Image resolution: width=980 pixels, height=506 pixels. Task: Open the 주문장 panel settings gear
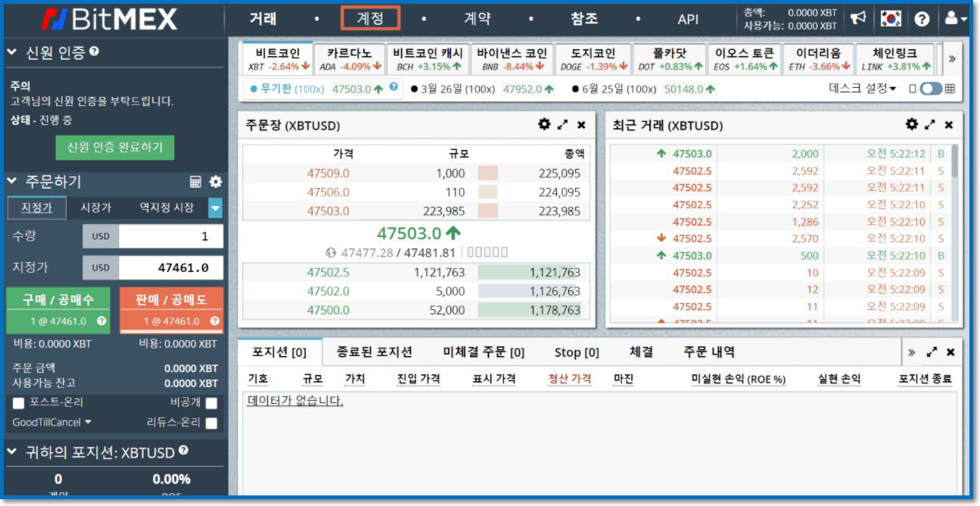[x=543, y=124]
